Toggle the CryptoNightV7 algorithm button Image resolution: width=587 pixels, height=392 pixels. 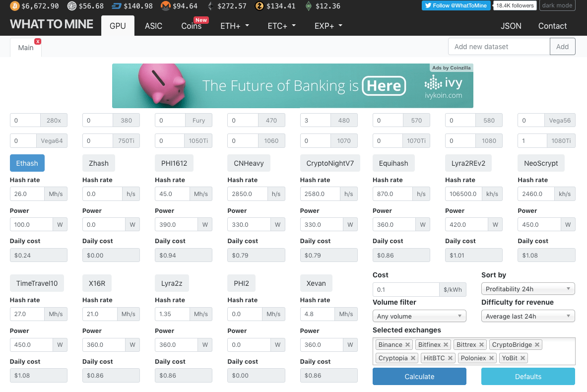click(330, 163)
